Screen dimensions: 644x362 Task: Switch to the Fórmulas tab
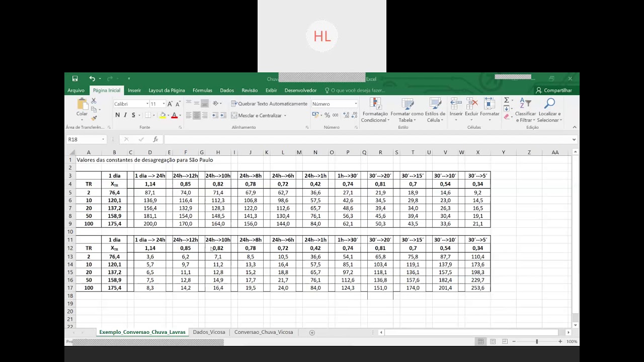click(x=202, y=90)
